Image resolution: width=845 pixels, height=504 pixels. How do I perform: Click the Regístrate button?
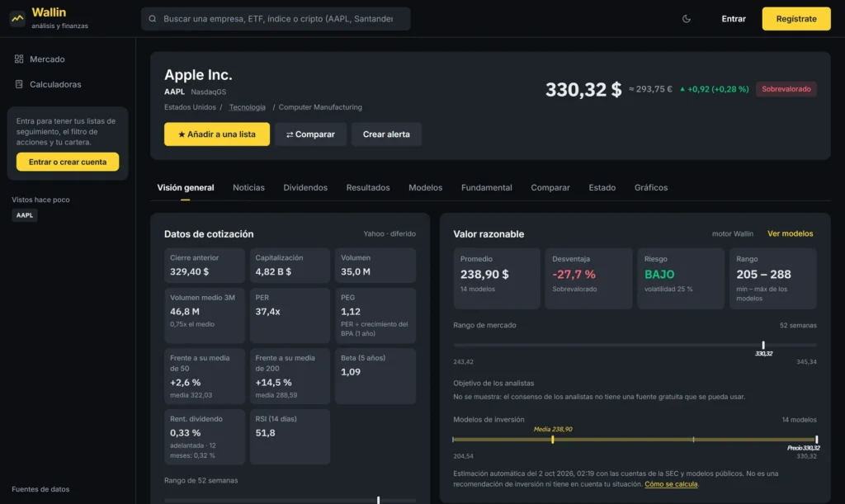tap(796, 19)
